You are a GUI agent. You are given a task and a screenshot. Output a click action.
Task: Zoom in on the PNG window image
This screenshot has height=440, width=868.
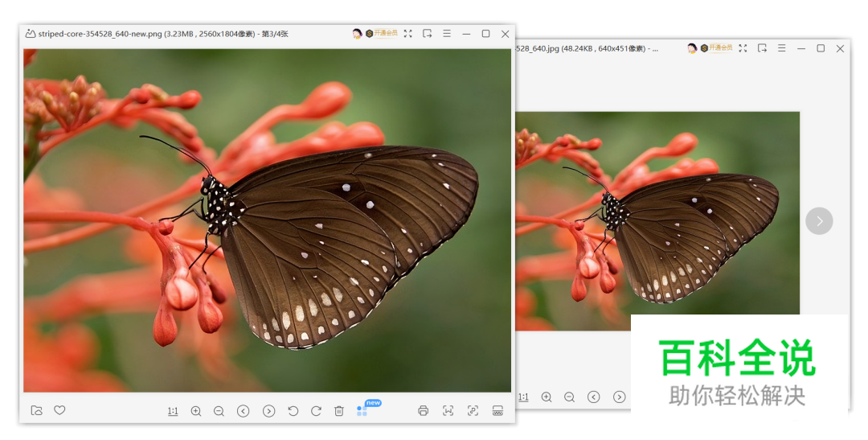coord(196,411)
